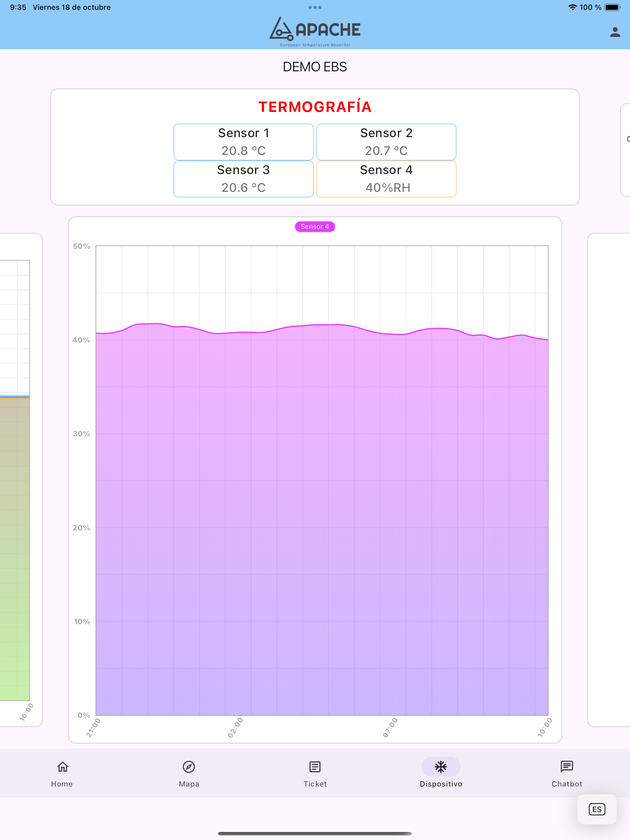Image resolution: width=630 pixels, height=840 pixels.
Task: Tap the battery status icon
Action: pos(612,7)
